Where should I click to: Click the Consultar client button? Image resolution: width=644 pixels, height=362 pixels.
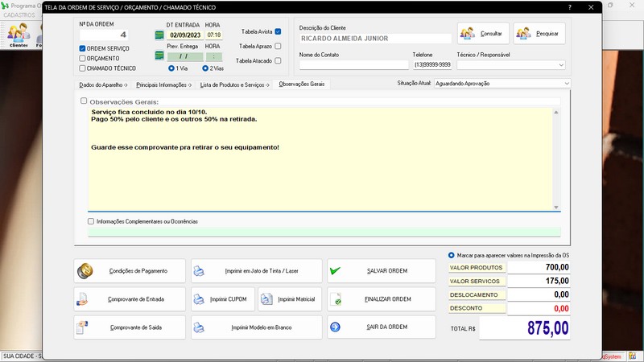pos(483,33)
